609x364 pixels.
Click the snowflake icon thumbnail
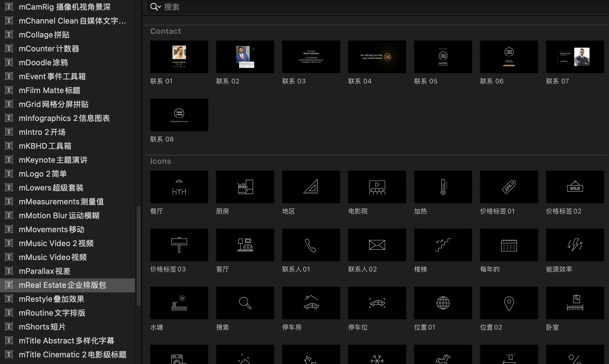377,354
